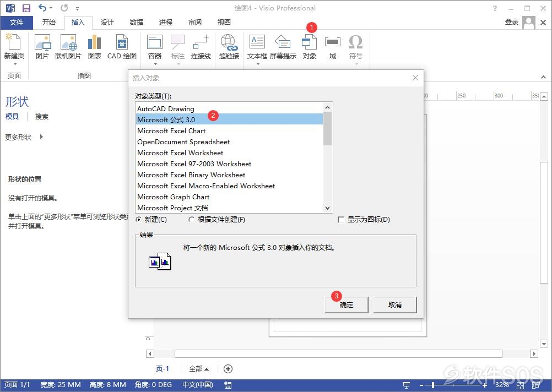The height and width of the screenshot is (392, 552).
Task: Switch to the 搜索 shapes tab
Action: coord(41,117)
